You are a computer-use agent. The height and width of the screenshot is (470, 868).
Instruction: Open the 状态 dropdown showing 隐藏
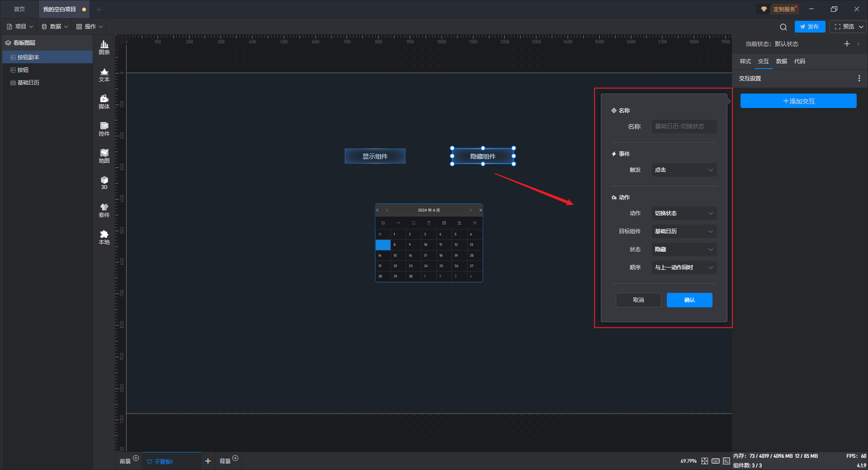[x=684, y=249]
